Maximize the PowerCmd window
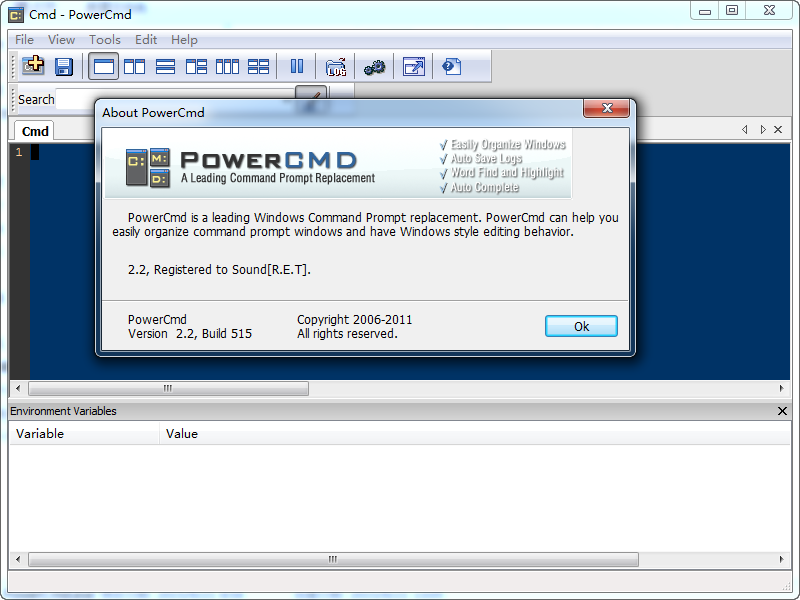 (732, 10)
